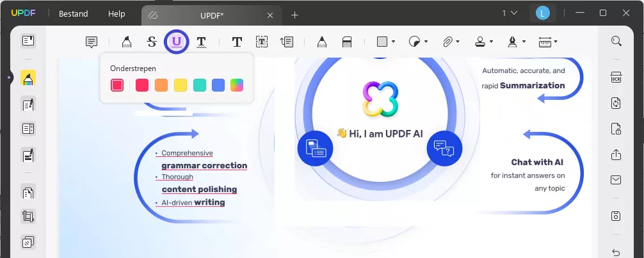Pick the teal underline color
The image size is (644, 258).
[200, 85]
